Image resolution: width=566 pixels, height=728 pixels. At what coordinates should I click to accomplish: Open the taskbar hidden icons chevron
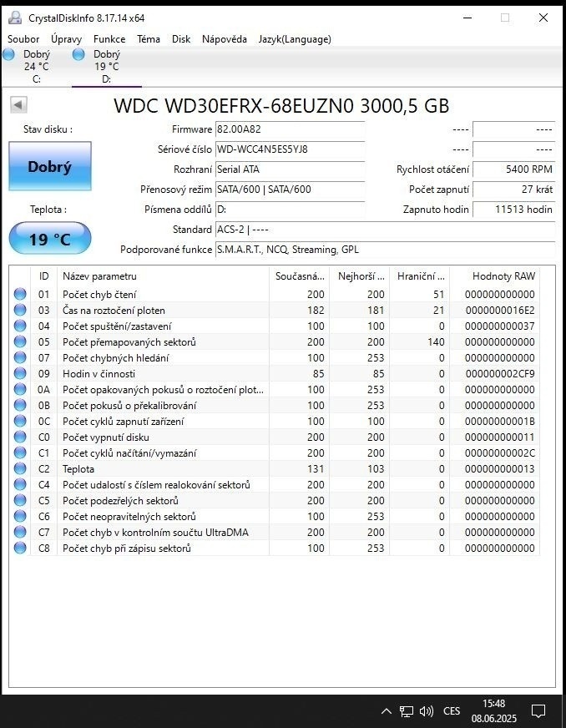pyautogui.click(x=386, y=710)
